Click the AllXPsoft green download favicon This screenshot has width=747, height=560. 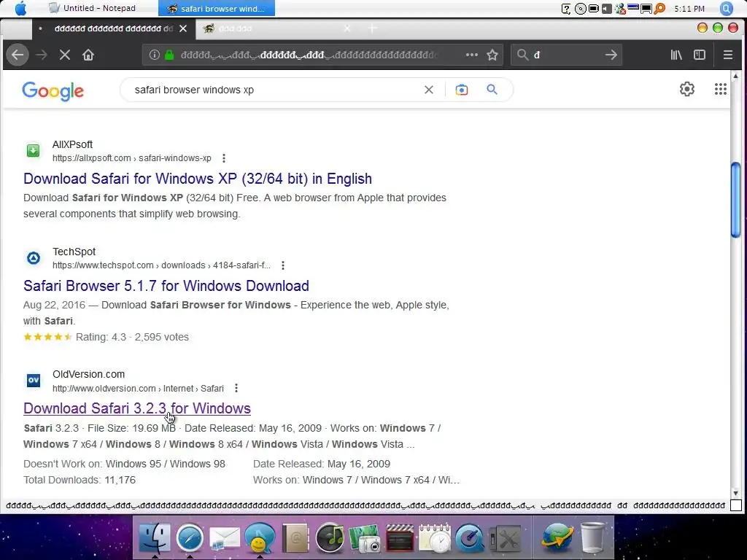[x=34, y=151]
